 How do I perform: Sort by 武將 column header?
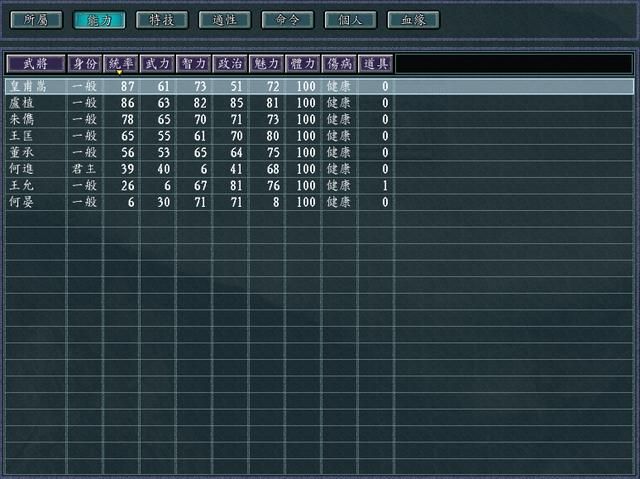(35, 64)
